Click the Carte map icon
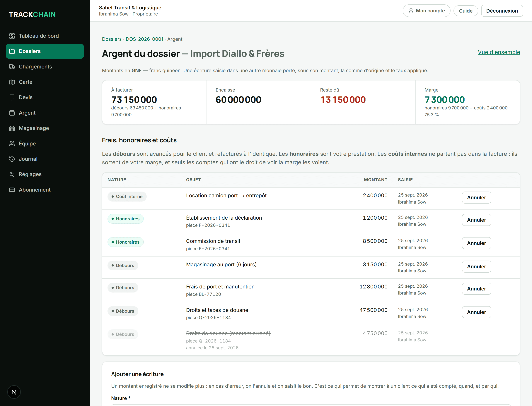Screen dimensions: 532x406 pyautogui.click(x=12, y=82)
